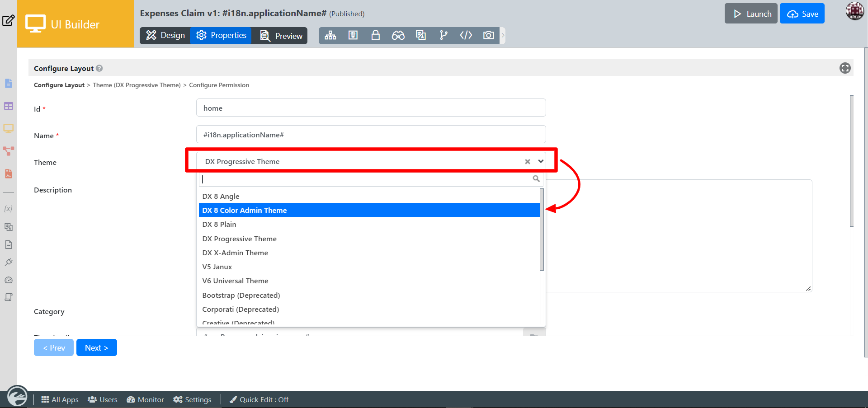Click the binoculars Check Usage icon
The image size is (868, 408).
point(398,35)
